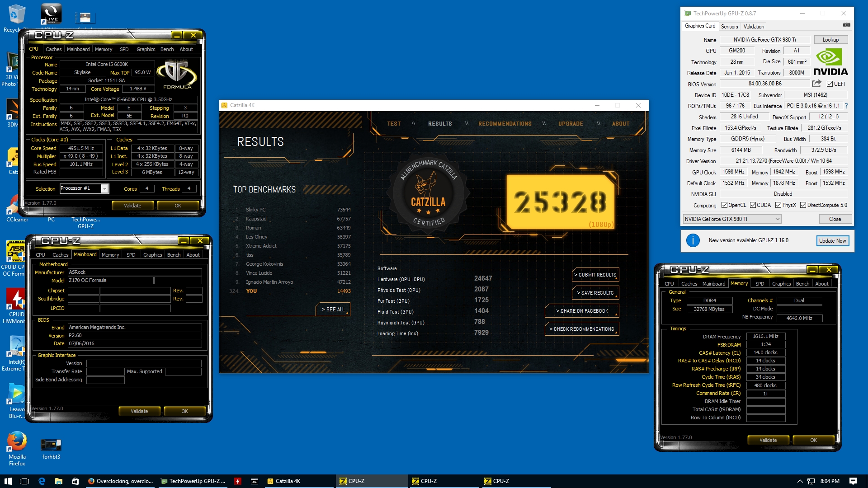868x488 pixels.
Task: Click the Kaapstad benchmark row
Action: click(293, 219)
